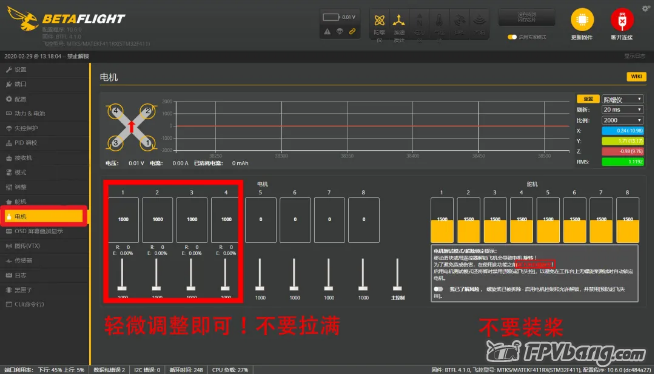Click the wrench icon for the Setup tab
Image resolution: width=654 pixels, height=375 pixels.
coord(9,70)
